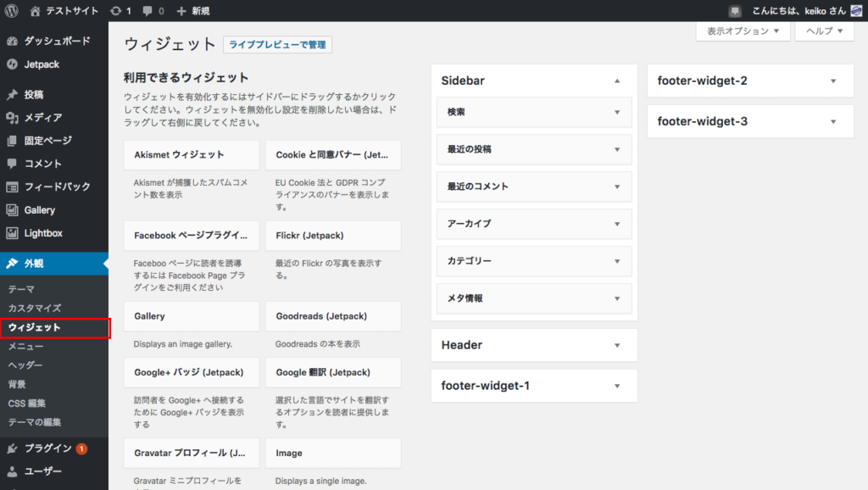Click the テストサイト site name link
The image size is (868, 490).
coord(72,10)
